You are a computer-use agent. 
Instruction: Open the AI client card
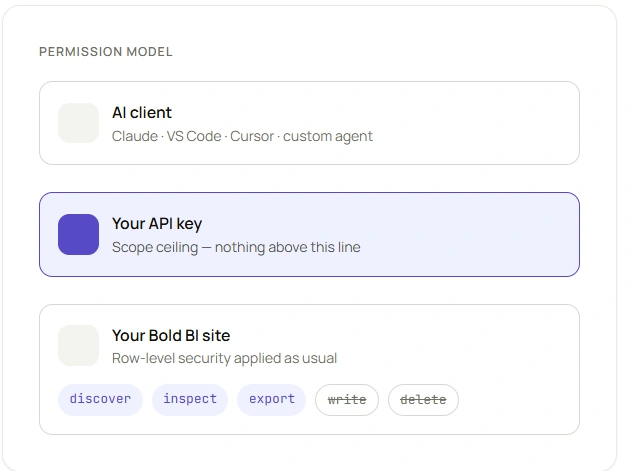click(x=309, y=123)
